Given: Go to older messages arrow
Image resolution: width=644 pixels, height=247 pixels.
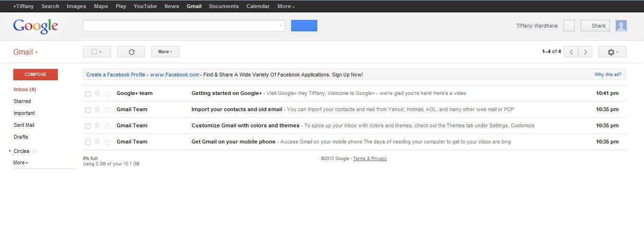Looking at the screenshot, I should (586, 52).
